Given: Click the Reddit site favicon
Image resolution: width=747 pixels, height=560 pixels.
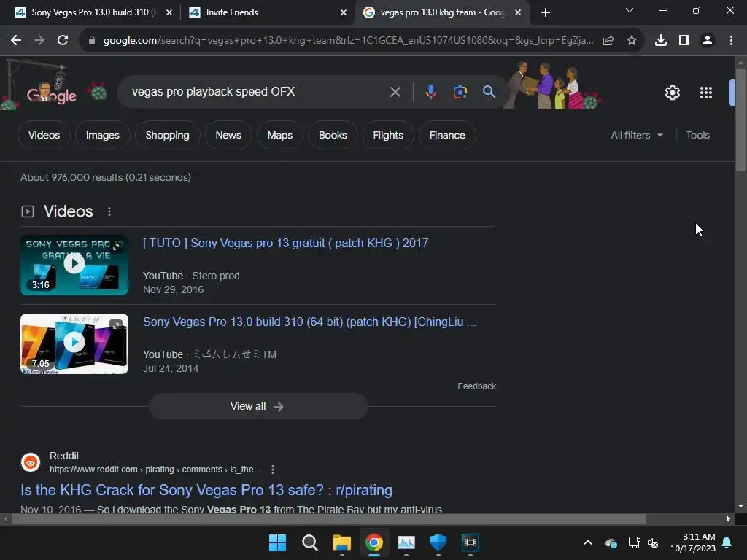Looking at the screenshot, I should coord(31,462).
